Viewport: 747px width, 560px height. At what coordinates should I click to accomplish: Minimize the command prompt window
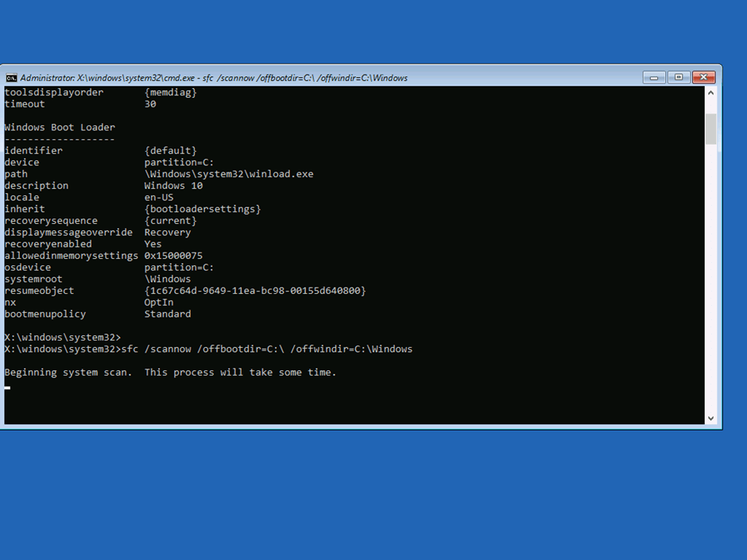pos(653,77)
